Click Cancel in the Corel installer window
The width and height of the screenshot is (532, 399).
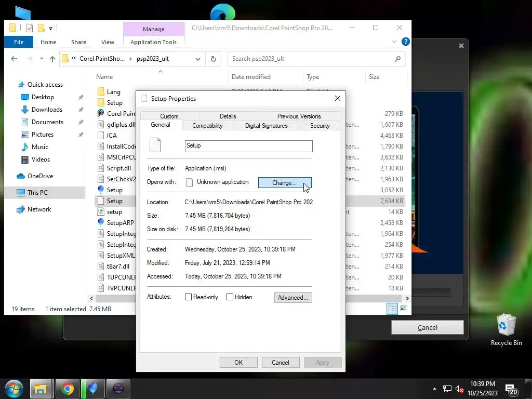(x=427, y=327)
